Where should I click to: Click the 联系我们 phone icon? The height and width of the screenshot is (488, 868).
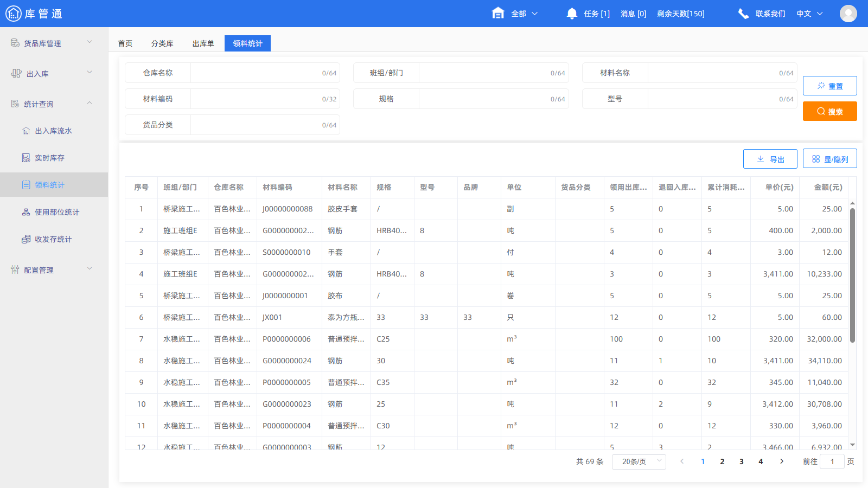coord(743,13)
